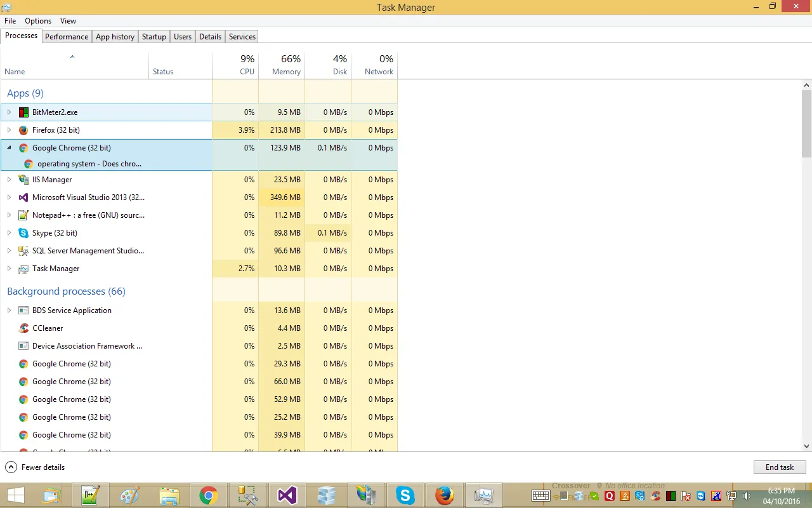The image size is (812, 508).
Task: Click the Status column header
Action: click(180, 65)
